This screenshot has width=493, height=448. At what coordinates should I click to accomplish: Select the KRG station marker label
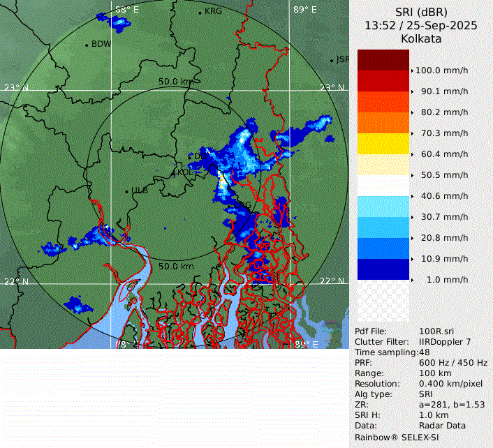click(x=212, y=12)
